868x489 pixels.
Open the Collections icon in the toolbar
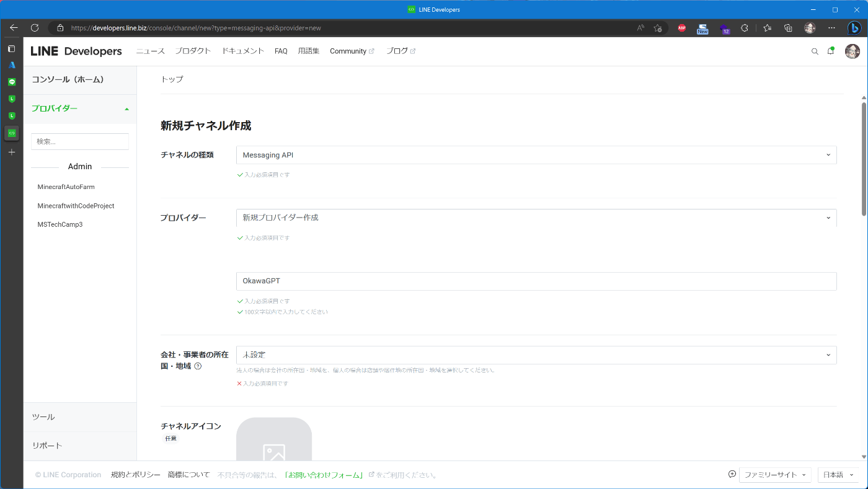789,28
